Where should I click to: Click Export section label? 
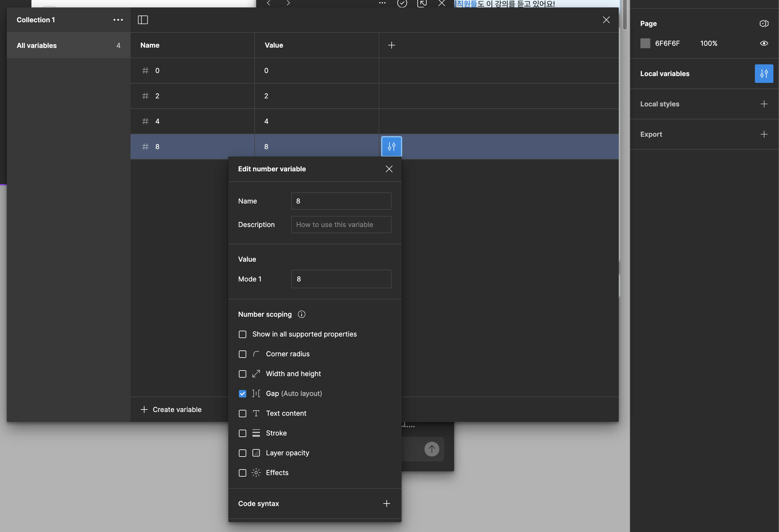(x=651, y=134)
